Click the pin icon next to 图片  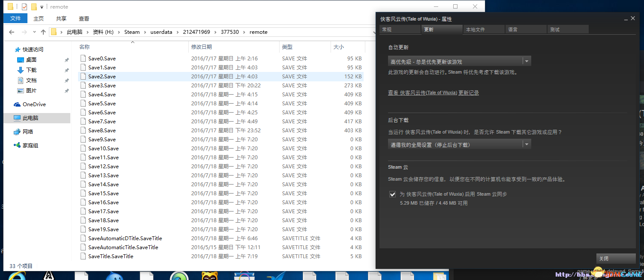66,91
